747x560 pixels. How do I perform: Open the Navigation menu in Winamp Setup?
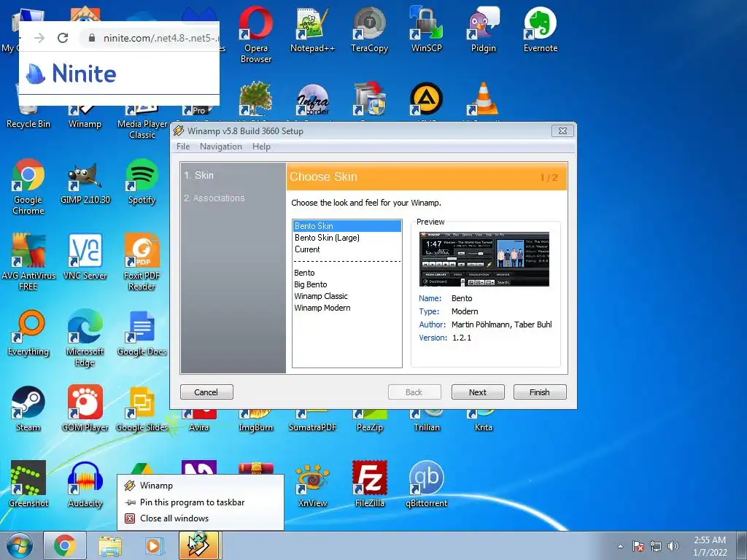pos(220,147)
